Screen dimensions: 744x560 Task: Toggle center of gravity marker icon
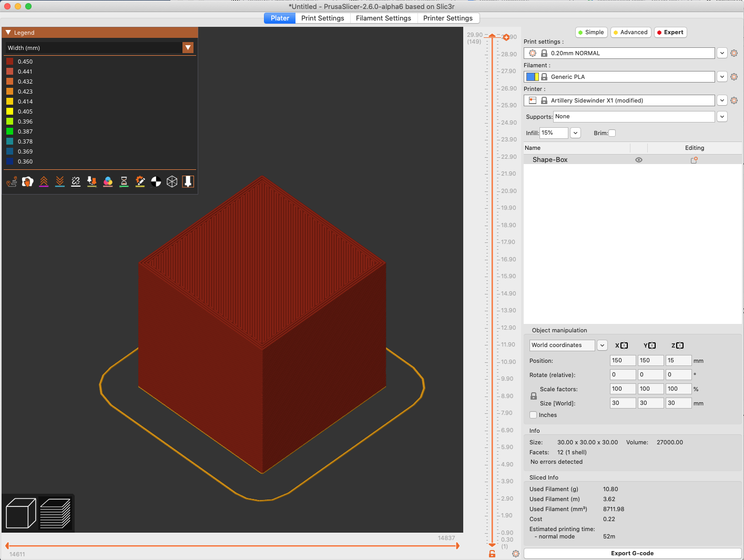pyautogui.click(x=156, y=181)
